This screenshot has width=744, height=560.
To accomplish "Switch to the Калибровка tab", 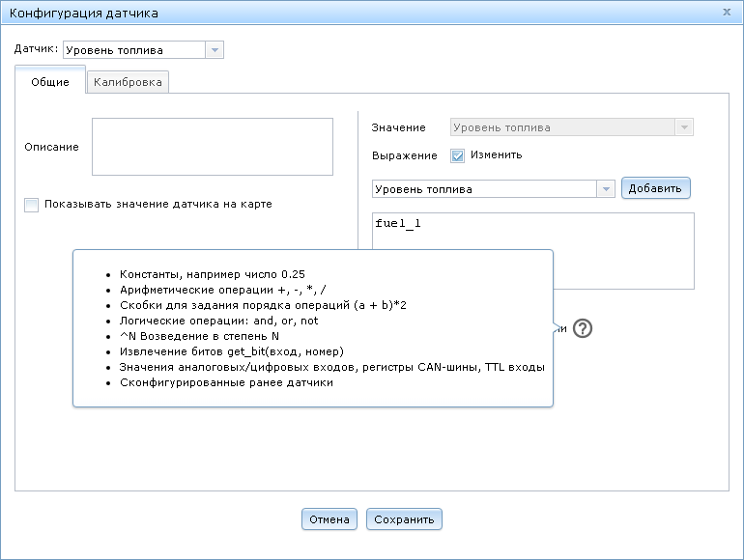I will coord(129,83).
